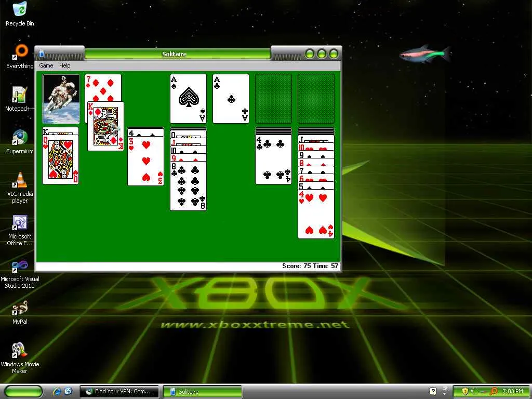Select the black 4 above the 3 of hearts

pos(146,132)
